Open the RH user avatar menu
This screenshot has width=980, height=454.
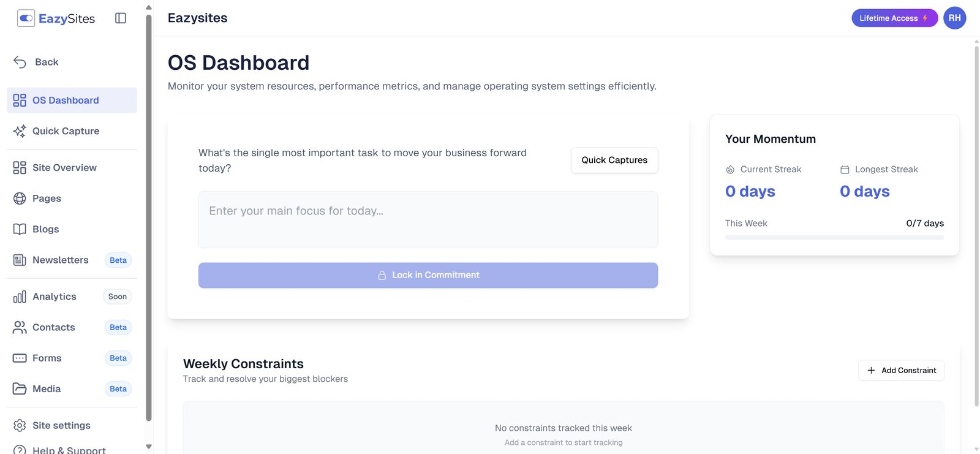[954, 18]
